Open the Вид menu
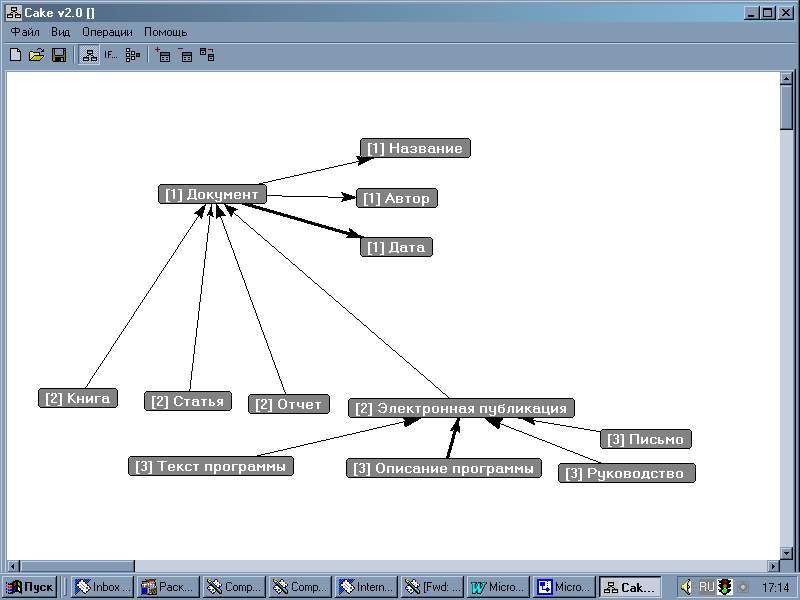 (x=60, y=32)
